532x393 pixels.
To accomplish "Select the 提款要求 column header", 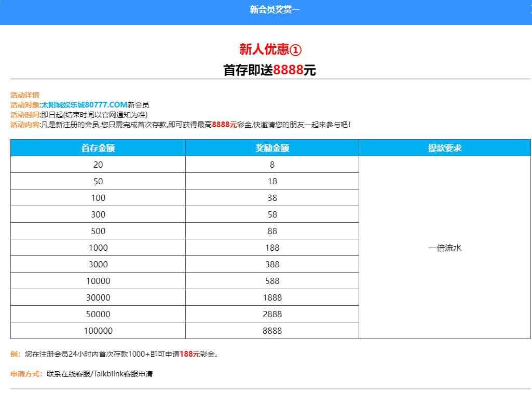I will click(445, 148).
